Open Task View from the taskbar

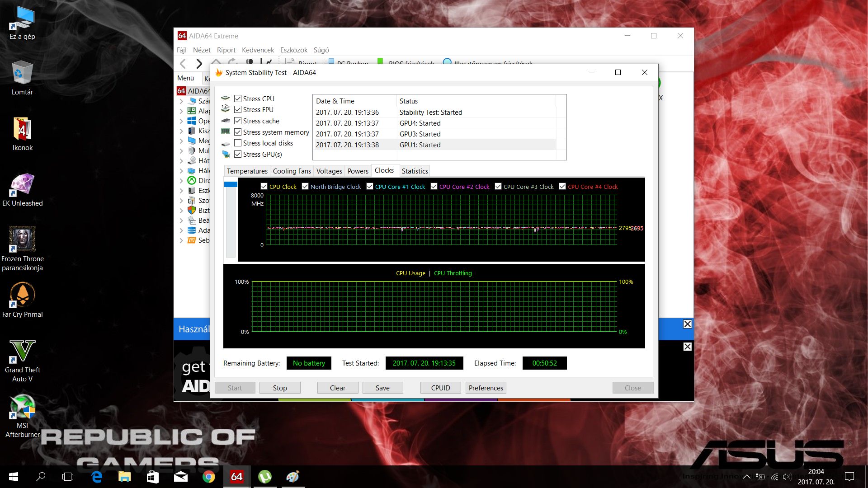click(68, 477)
